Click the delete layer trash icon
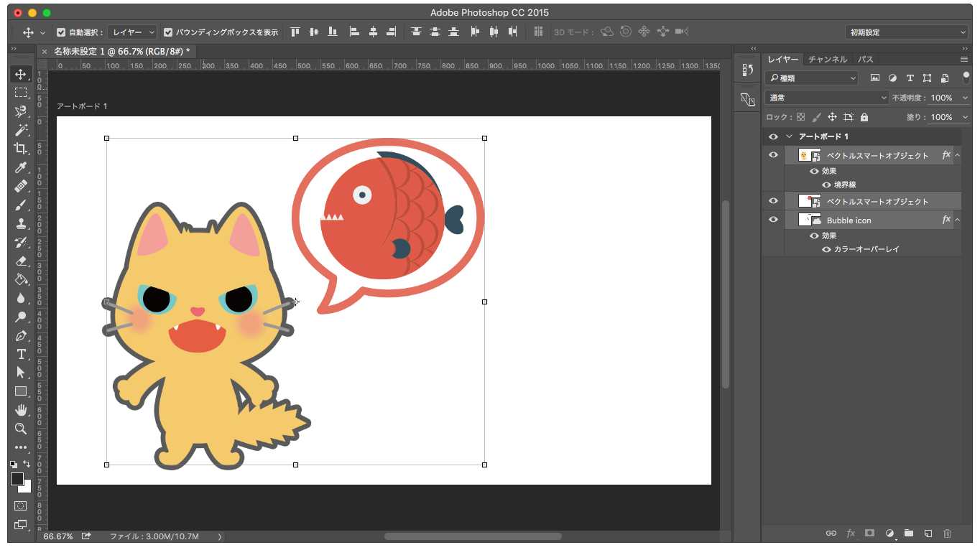The width and height of the screenshot is (980, 550). point(947,533)
